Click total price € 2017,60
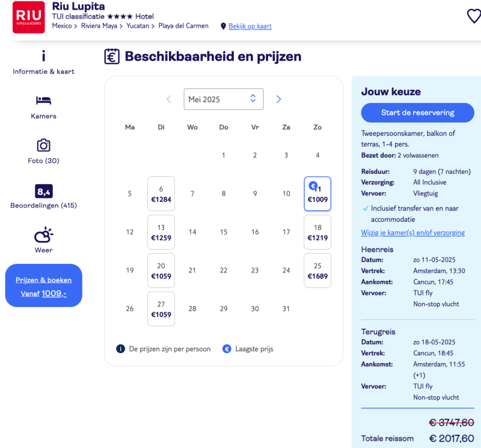481x448 pixels. 452,438
